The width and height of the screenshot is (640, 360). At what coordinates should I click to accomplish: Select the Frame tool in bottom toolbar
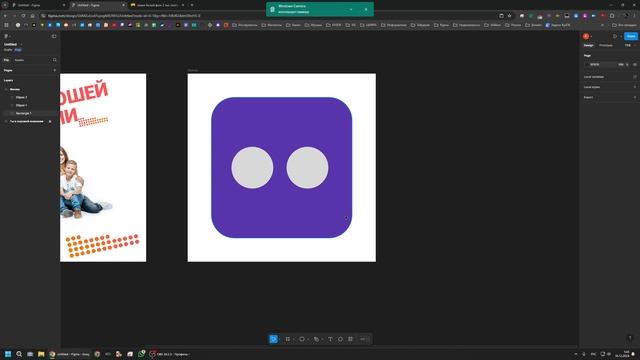(288, 339)
